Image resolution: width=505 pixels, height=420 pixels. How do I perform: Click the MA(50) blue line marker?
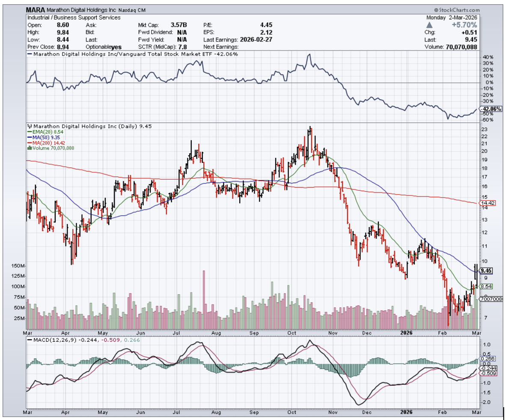[x=28, y=138]
